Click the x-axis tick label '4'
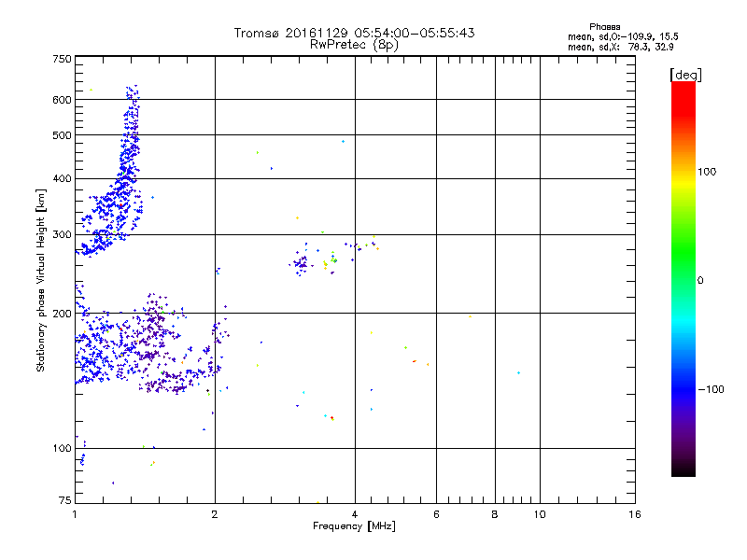 point(355,514)
